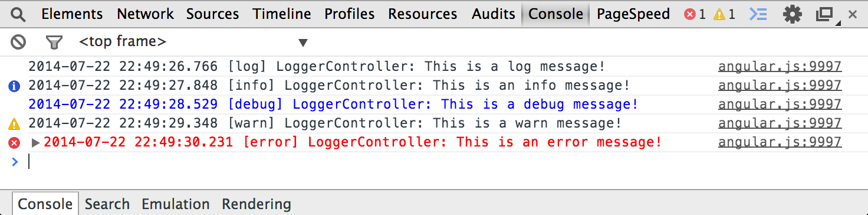Click the red error count badge

tap(695, 14)
